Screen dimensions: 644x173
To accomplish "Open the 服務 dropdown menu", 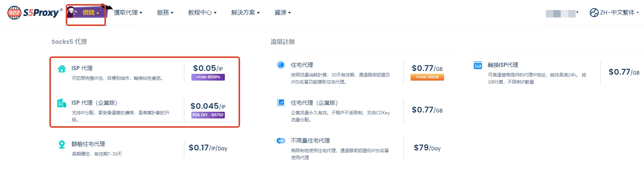I will click(165, 13).
